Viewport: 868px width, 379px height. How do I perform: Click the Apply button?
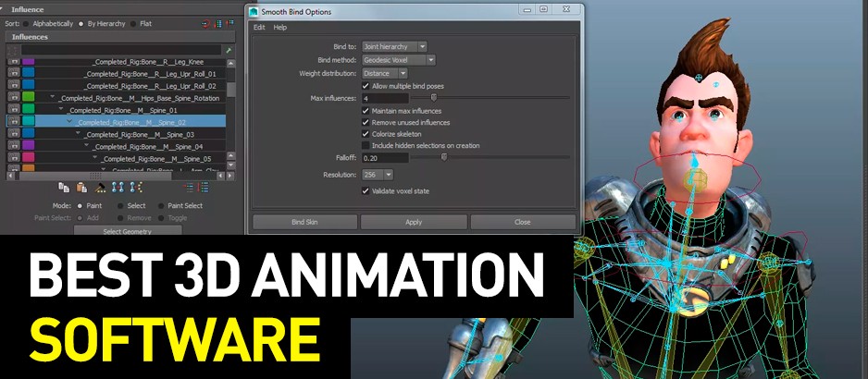pos(414,222)
